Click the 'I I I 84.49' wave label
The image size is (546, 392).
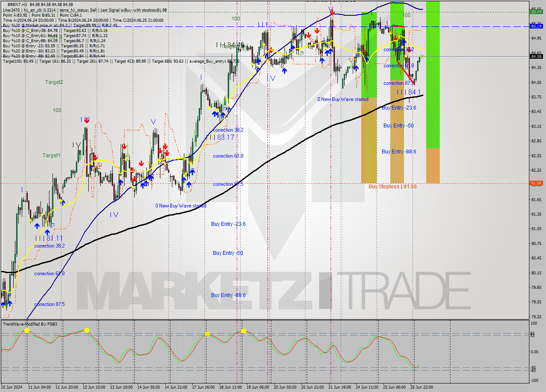(x=230, y=45)
